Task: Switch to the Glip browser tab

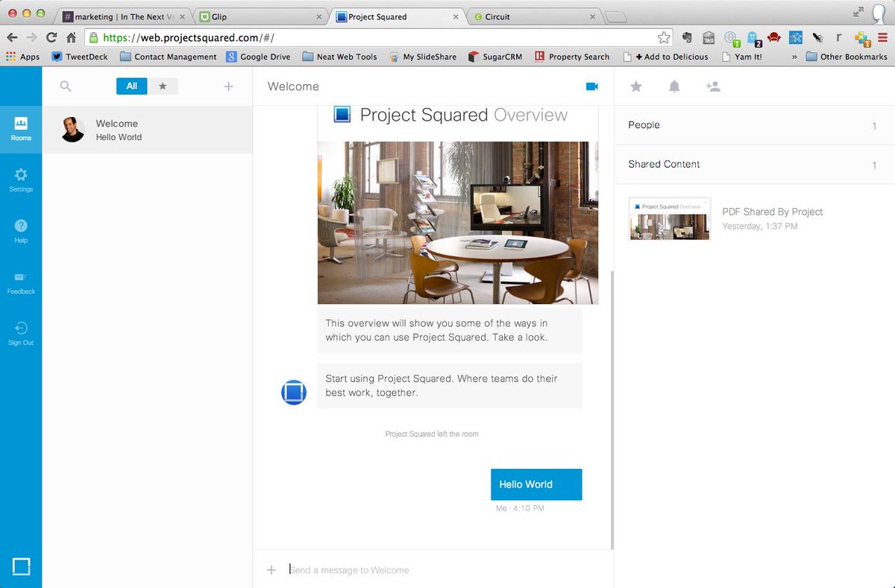Action: (261, 16)
